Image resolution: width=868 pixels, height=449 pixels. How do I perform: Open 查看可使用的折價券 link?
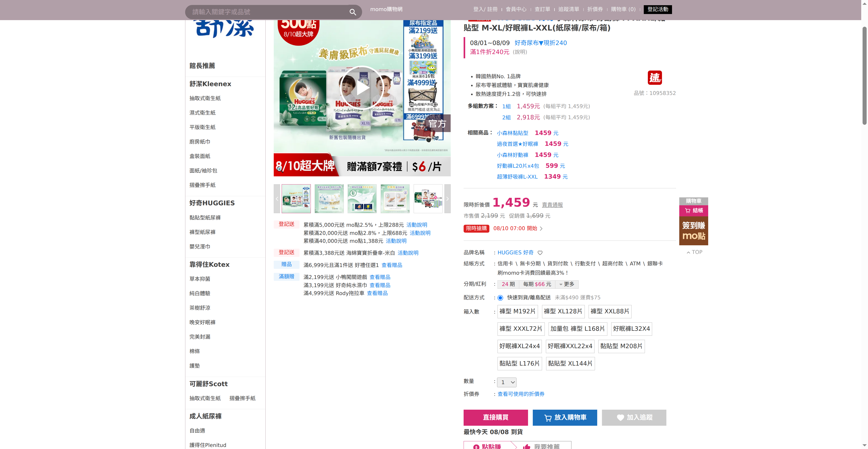pos(521,394)
